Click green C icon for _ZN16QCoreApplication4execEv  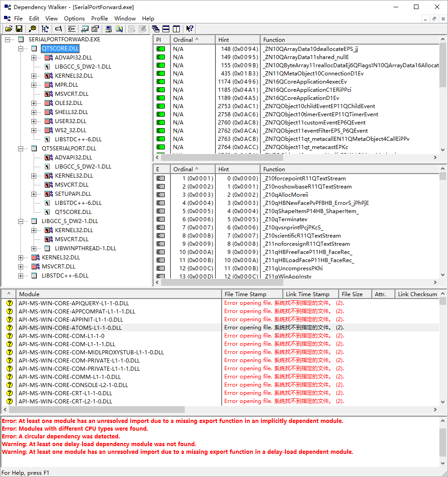pyautogui.click(x=161, y=81)
